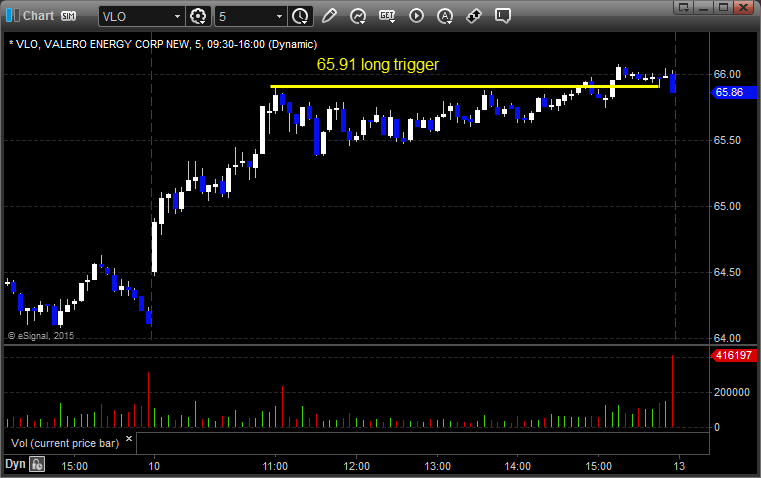The width and height of the screenshot is (761, 478).
Task: Open the GET tools menu
Action: coord(387,16)
